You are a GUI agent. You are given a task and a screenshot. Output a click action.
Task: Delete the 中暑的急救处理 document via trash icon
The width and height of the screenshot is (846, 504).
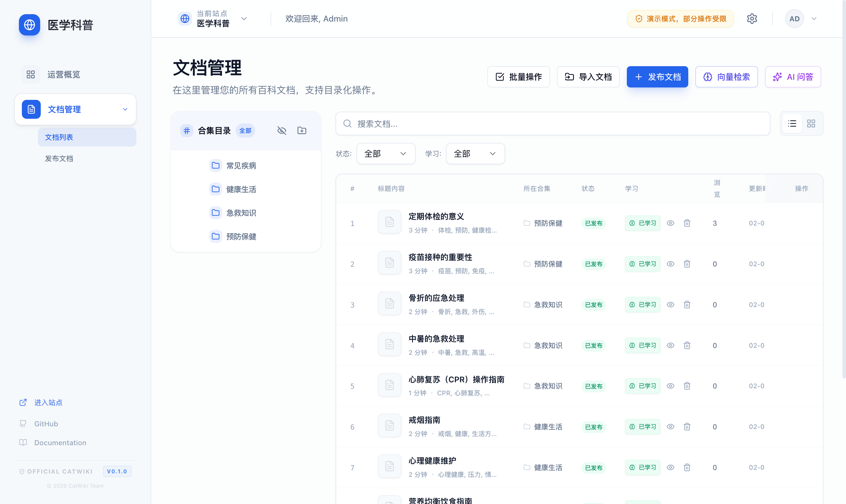click(x=687, y=345)
